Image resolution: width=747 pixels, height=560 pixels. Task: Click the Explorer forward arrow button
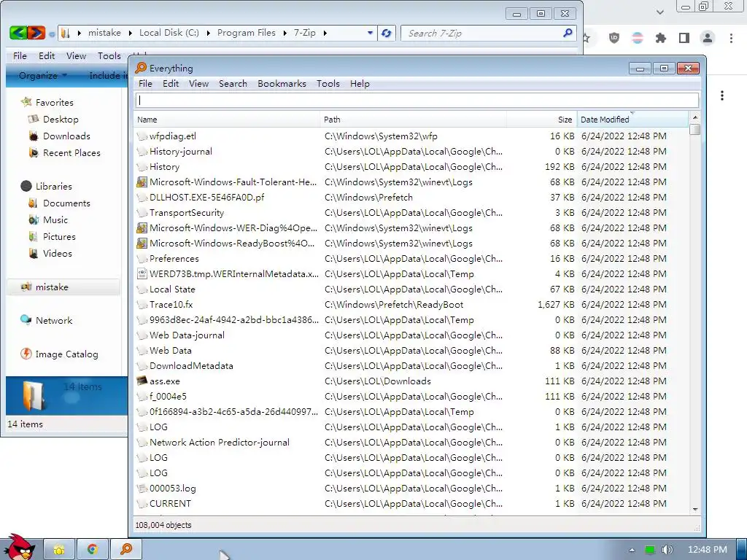tap(36, 33)
